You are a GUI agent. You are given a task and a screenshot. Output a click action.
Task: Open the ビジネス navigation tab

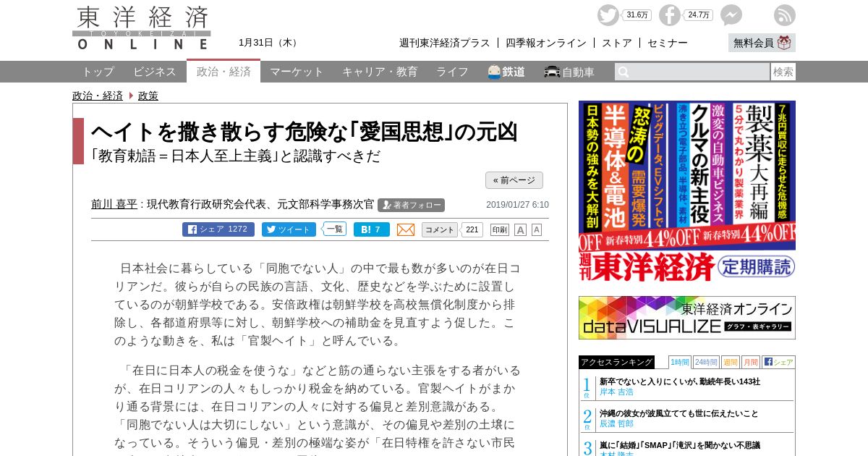155,72
